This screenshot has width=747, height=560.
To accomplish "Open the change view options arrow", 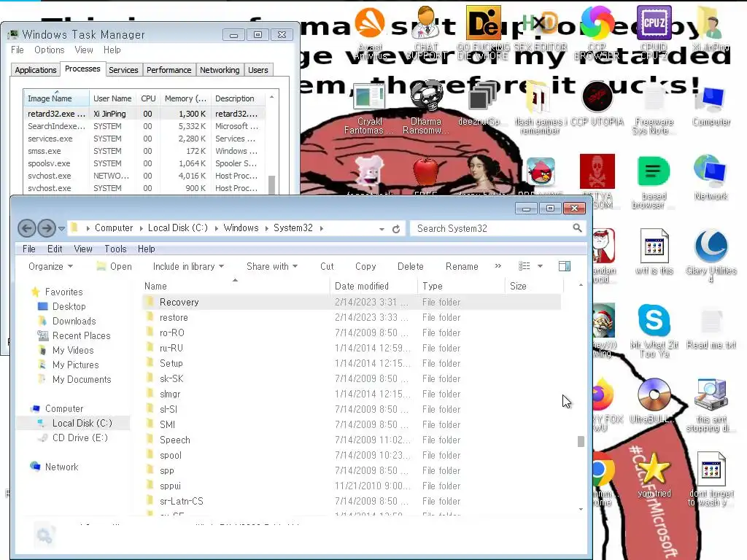I will pos(541,266).
